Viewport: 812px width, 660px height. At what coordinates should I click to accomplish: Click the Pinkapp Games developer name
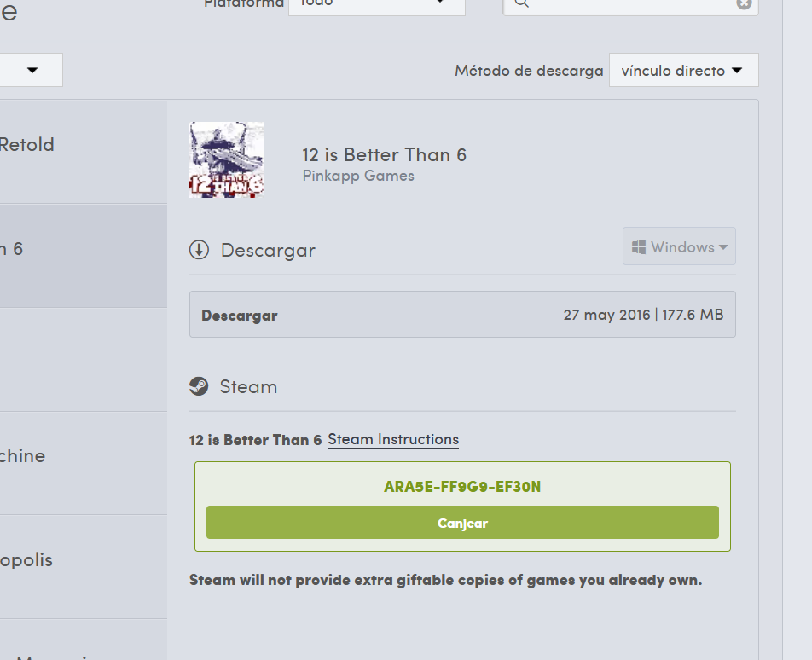click(358, 176)
